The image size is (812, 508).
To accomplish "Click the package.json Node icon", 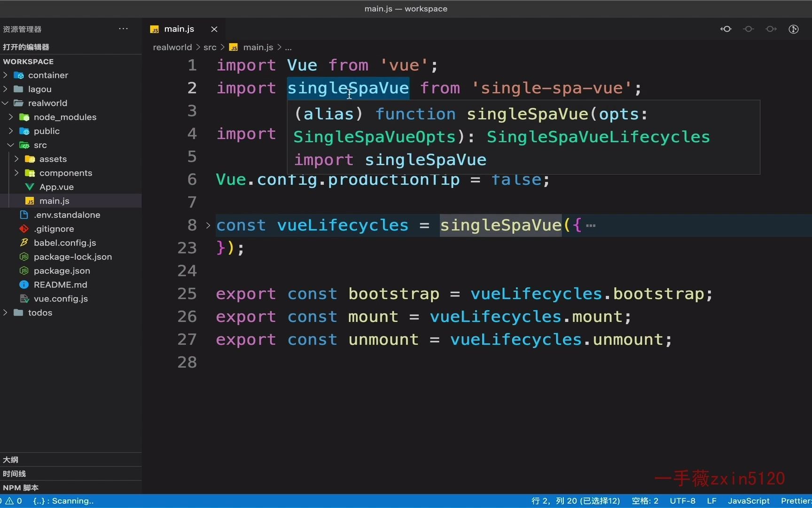I will tap(24, 271).
